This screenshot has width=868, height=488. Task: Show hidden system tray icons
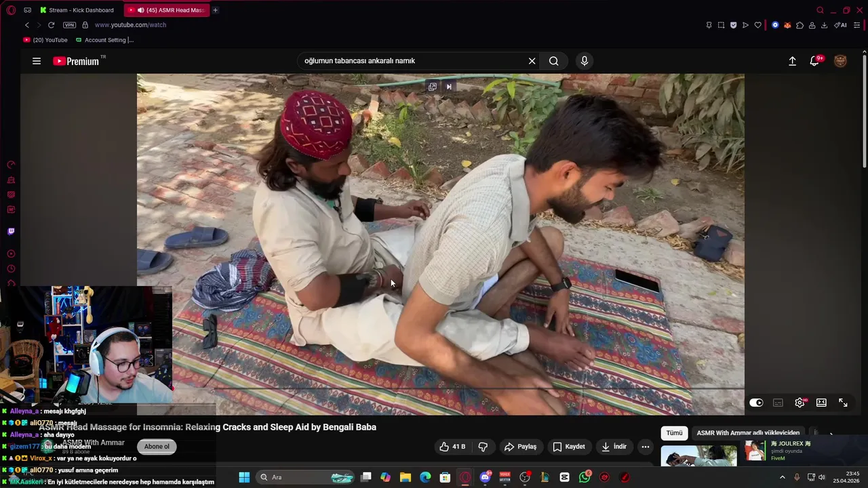click(782, 477)
